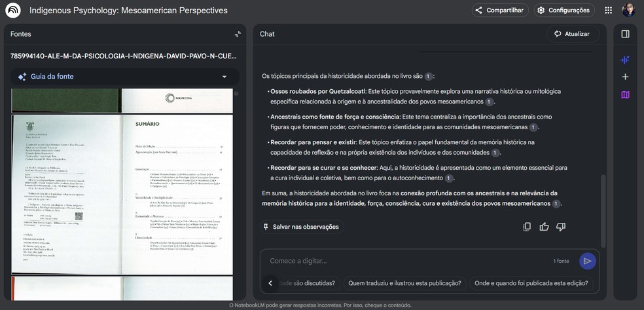This screenshot has height=310, width=644.
Task: Click the Fontes panel heading
Action: click(x=20, y=34)
